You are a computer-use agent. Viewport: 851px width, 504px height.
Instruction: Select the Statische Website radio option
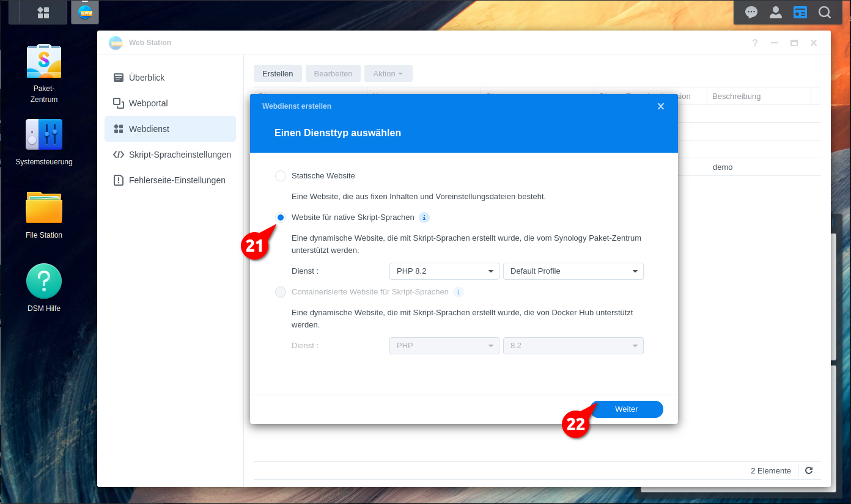click(x=281, y=176)
